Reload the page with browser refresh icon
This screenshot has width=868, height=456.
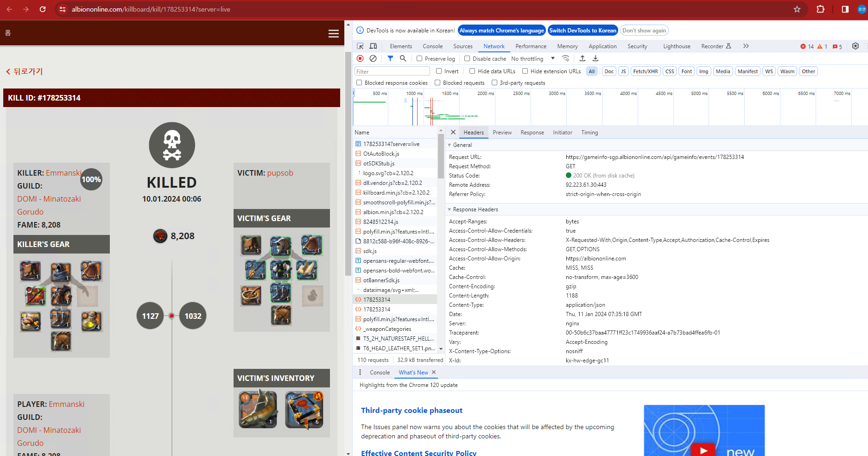coord(43,9)
